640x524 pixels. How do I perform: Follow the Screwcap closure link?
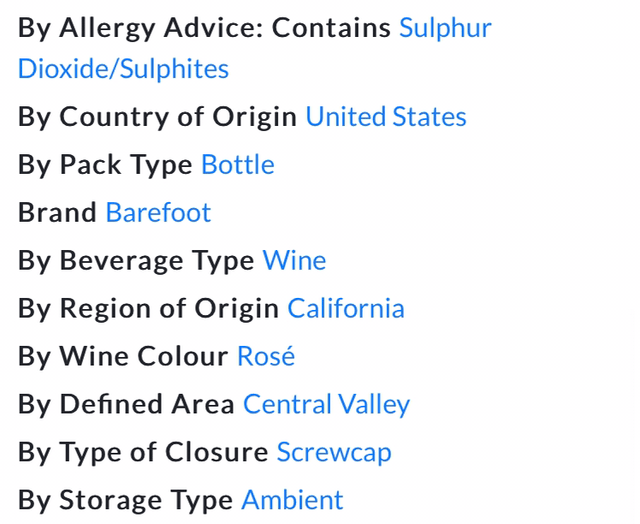[333, 453]
